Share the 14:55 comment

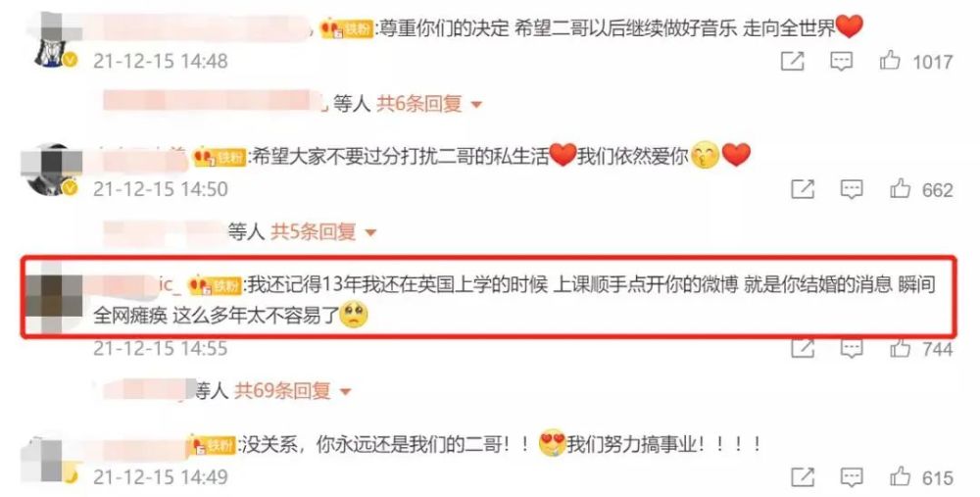pos(803,349)
